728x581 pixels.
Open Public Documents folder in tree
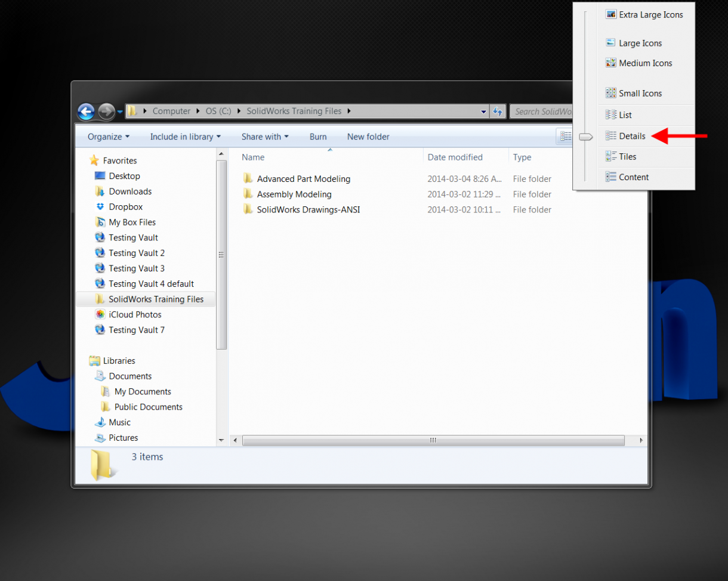point(148,407)
